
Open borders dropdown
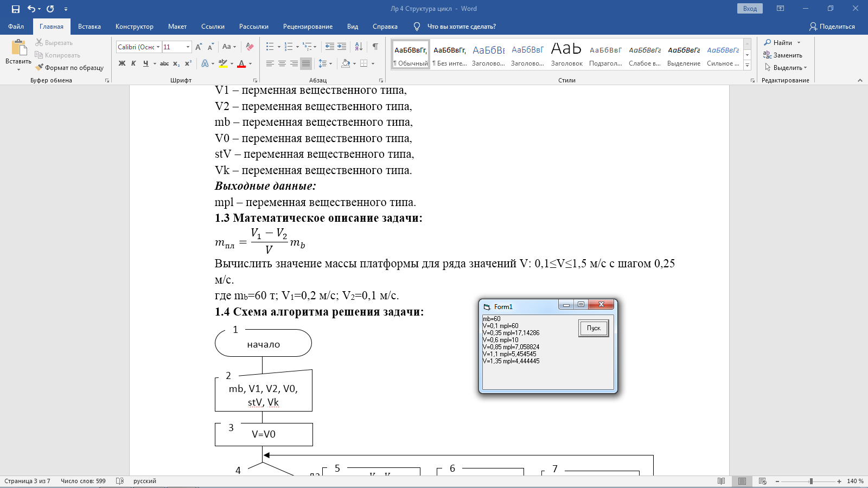[372, 63]
